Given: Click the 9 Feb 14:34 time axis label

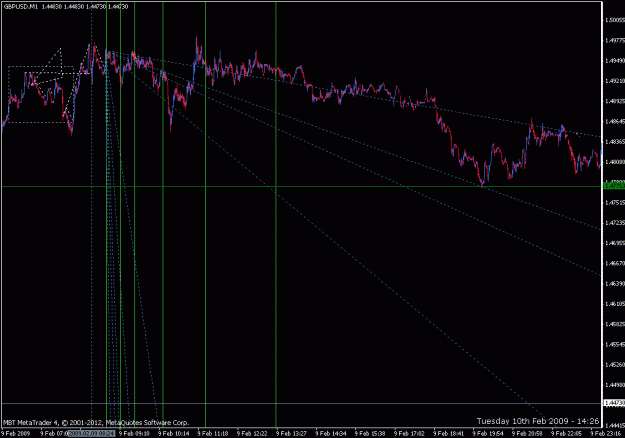Looking at the screenshot, I should click(331, 433).
